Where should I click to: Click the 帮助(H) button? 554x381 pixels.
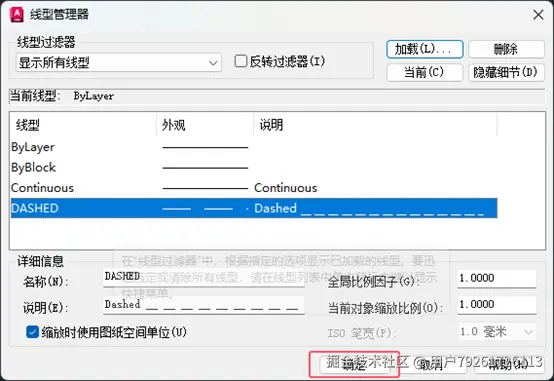[x=509, y=364]
